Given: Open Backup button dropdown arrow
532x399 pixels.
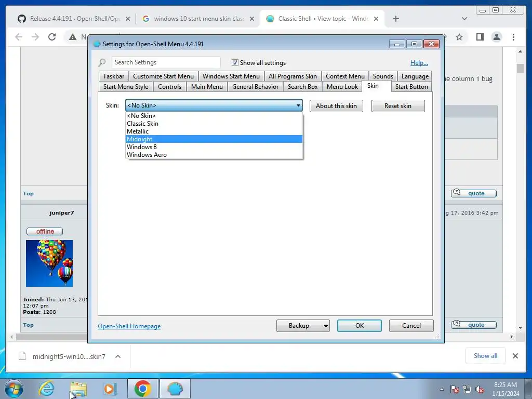Looking at the screenshot, I should tap(325, 326).
